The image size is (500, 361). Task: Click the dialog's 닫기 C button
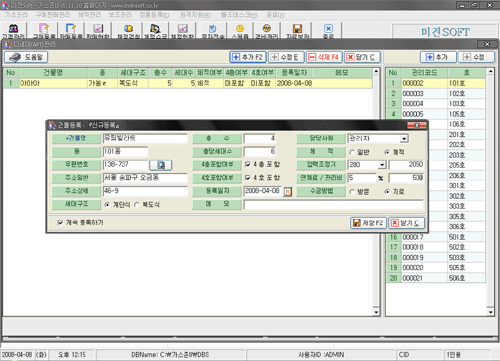coord(406,223)
